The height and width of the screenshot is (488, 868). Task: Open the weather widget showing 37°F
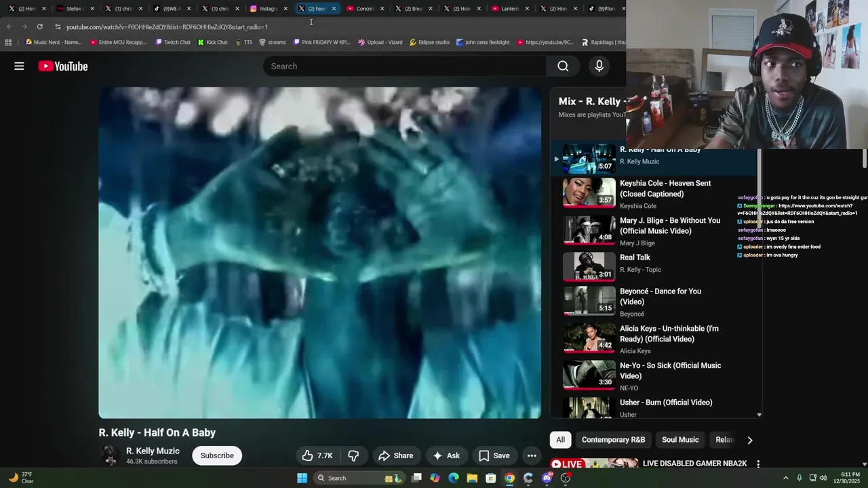(x=21, y=478)
